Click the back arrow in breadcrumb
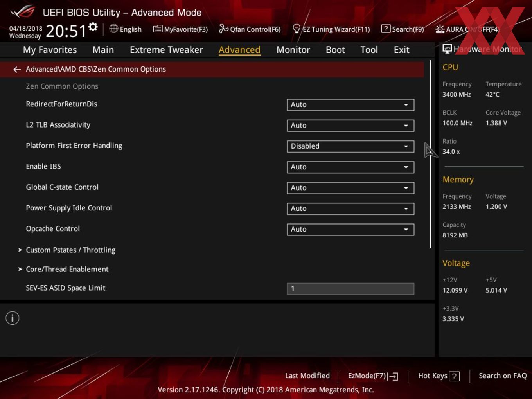The height and width of the screenshot is (399, 532). (x=17, y=69)
